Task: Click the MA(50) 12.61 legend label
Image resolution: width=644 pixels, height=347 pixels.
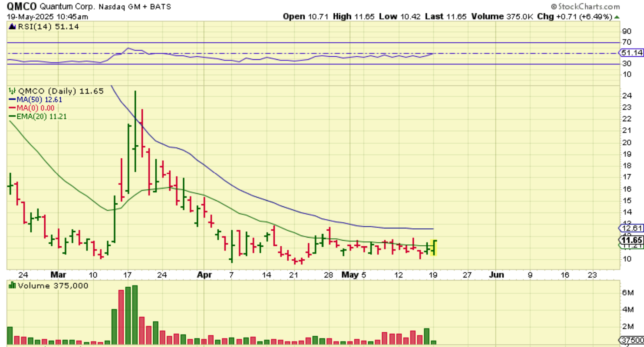Action: point(40,100)
